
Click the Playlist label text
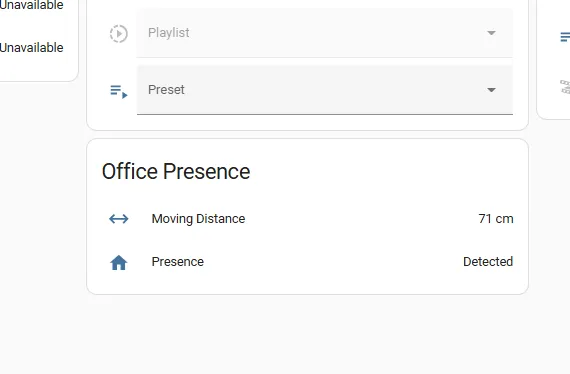click(169, 33)
